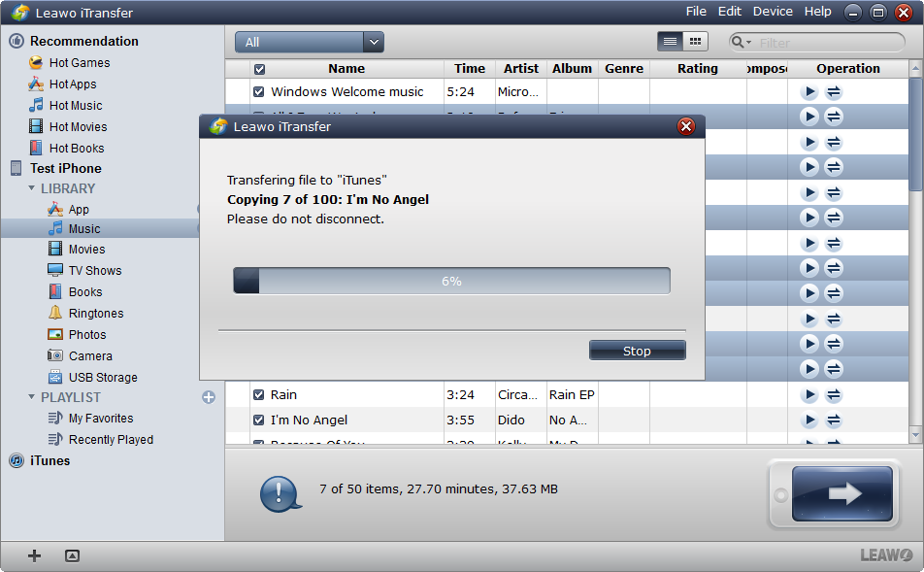Screen dimensions: 924x572
Task: Sort the list by Artist column
Action: coord(521,69)
